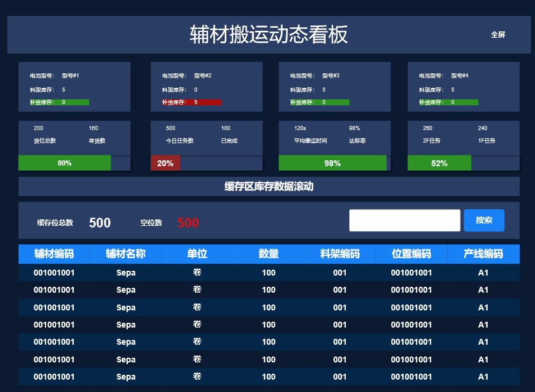
Task: Click the red 20% progress bar
Action: 166,163
